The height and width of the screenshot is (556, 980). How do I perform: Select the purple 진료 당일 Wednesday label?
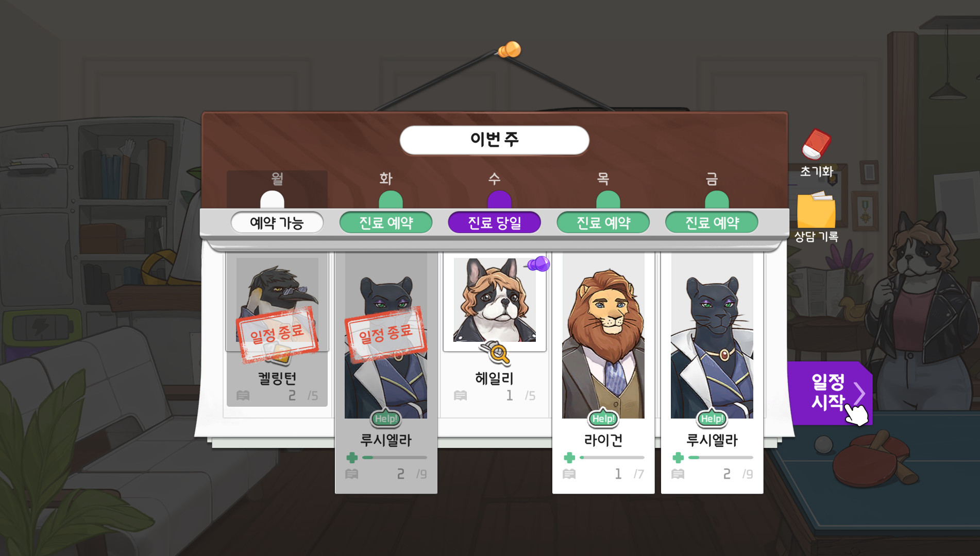point(495,222)
